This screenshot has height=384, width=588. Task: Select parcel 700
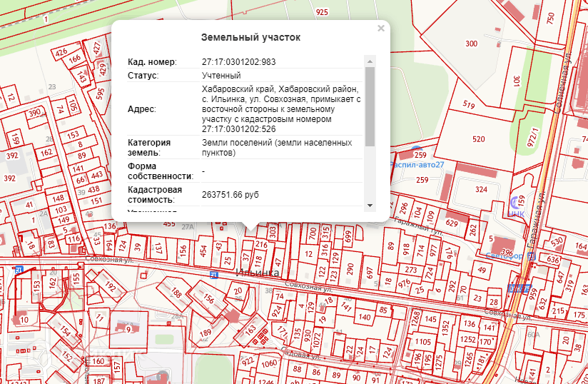(313, 234)
